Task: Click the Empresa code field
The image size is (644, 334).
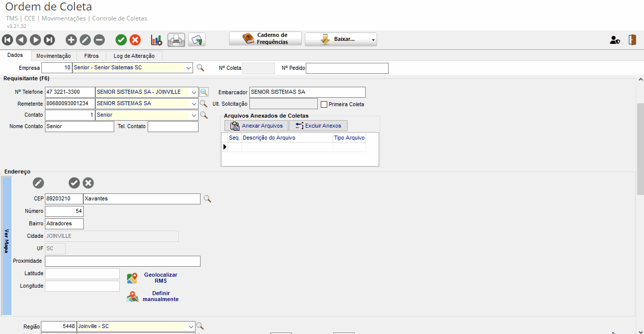Action: (x=57, y=68)
